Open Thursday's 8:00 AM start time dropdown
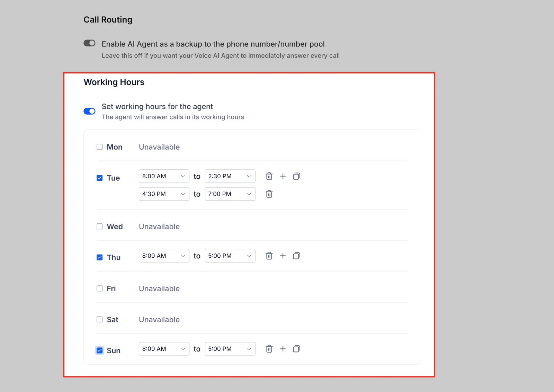Image resolution: width=554 pixels, height=392 pixels. [164, 256]
